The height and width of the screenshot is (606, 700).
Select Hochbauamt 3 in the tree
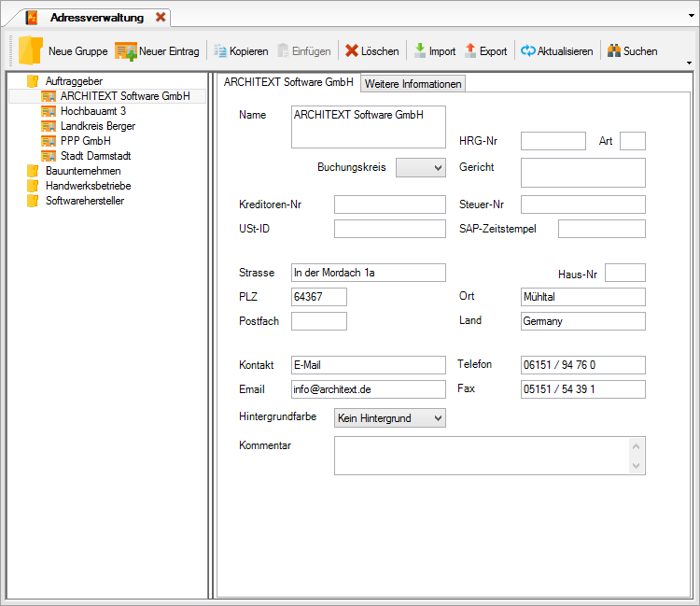click(93, 111)
